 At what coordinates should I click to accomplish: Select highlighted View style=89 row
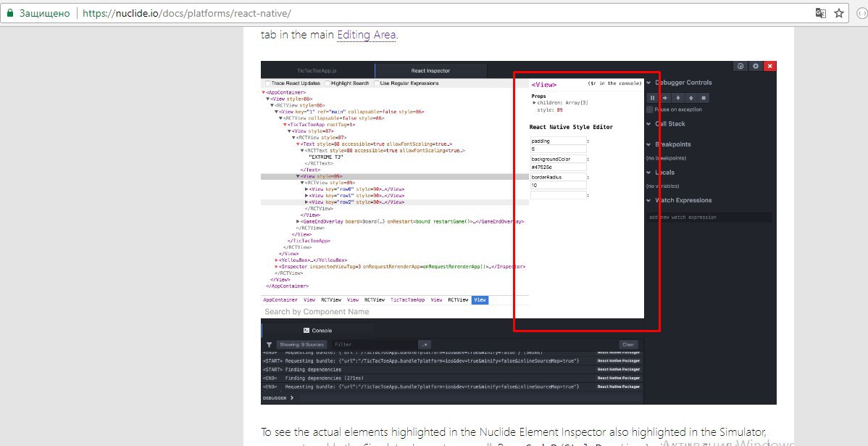[x=395, y=176]
